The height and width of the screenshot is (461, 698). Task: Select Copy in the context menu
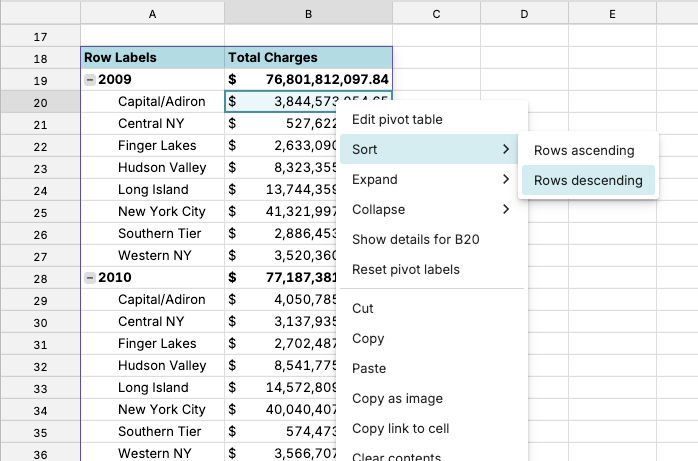point(432,338)
